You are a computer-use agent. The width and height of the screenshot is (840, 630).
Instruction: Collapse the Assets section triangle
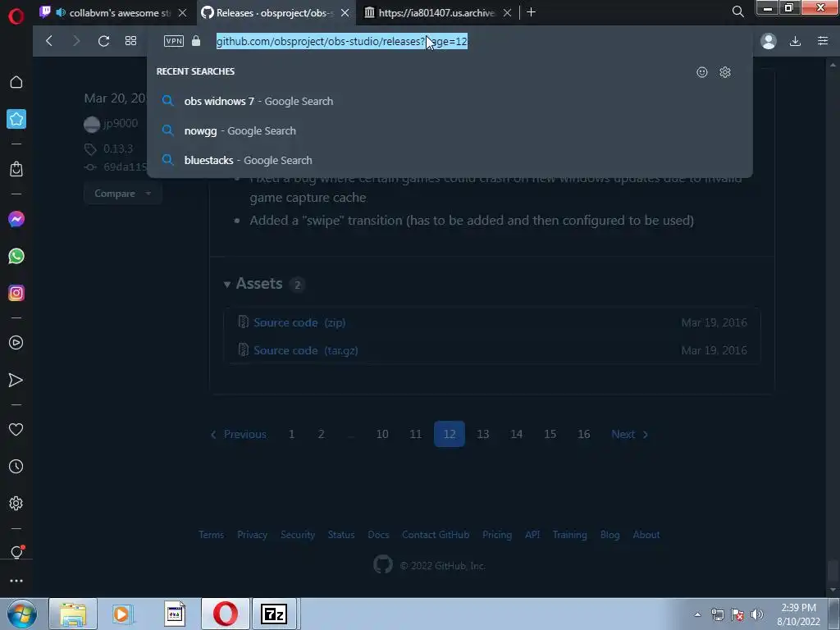click(227, 284)
